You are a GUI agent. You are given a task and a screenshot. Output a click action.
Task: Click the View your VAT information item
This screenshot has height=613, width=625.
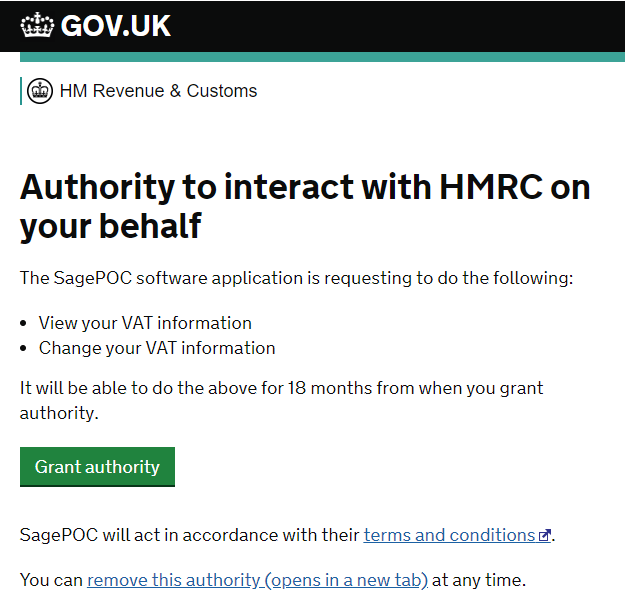(145, 323)
